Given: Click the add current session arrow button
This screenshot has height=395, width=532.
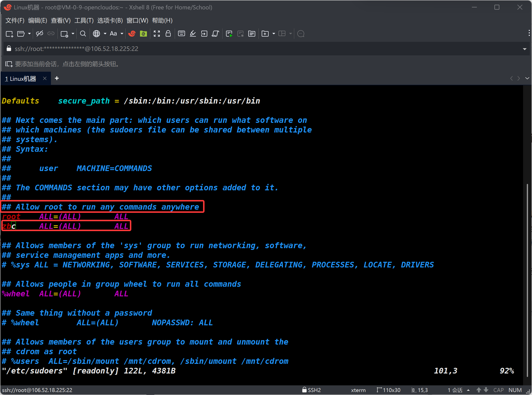Looking at the screenshot, I should click(9, 64).
